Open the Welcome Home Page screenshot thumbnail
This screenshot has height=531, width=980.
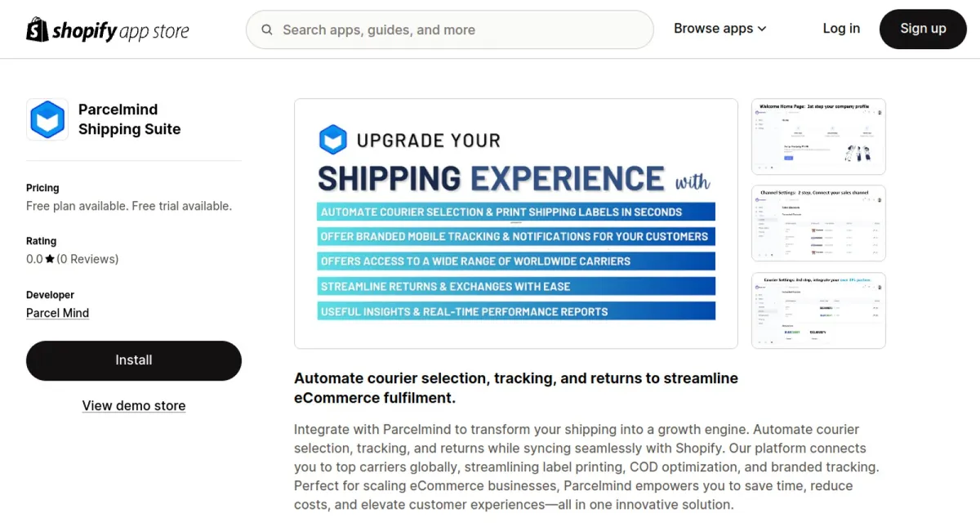coord(818,136)
